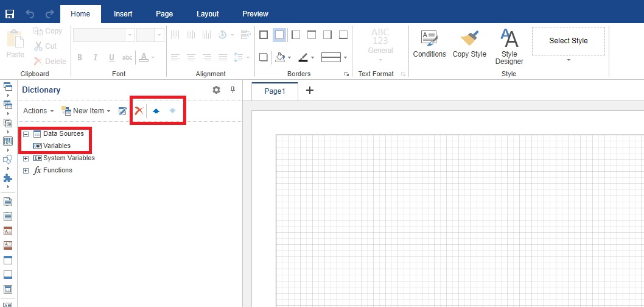This screenshot has height=307, width=644.
Task: Align text right in Alignment group
Action: point(206,57)
